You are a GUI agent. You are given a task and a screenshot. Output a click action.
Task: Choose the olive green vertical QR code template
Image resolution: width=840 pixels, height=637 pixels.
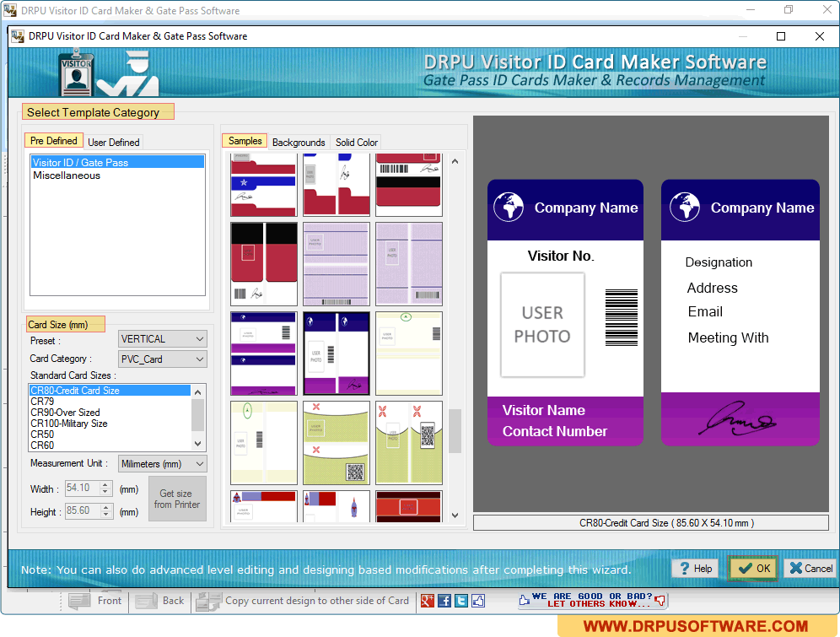pyautogui.click(x=409, y=443)
